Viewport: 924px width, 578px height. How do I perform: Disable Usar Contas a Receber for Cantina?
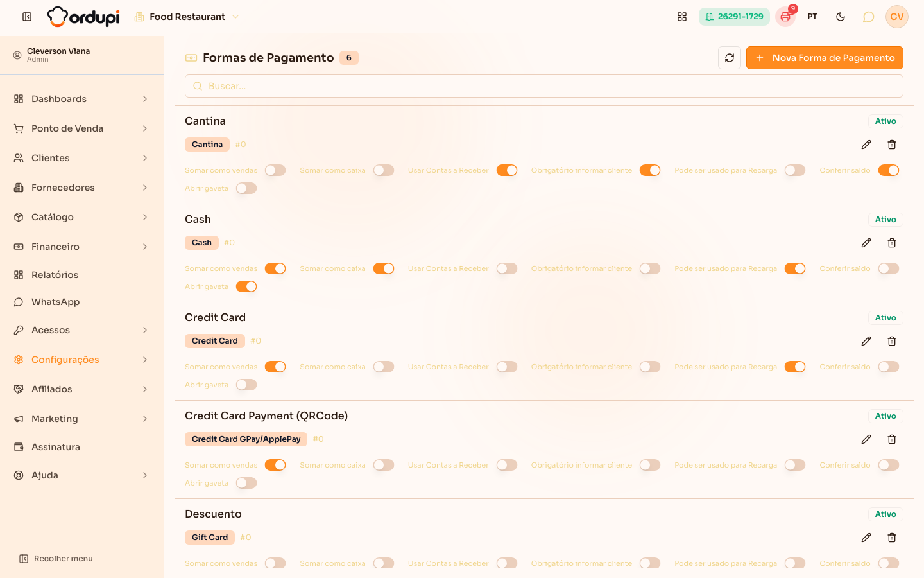(507, 170)
